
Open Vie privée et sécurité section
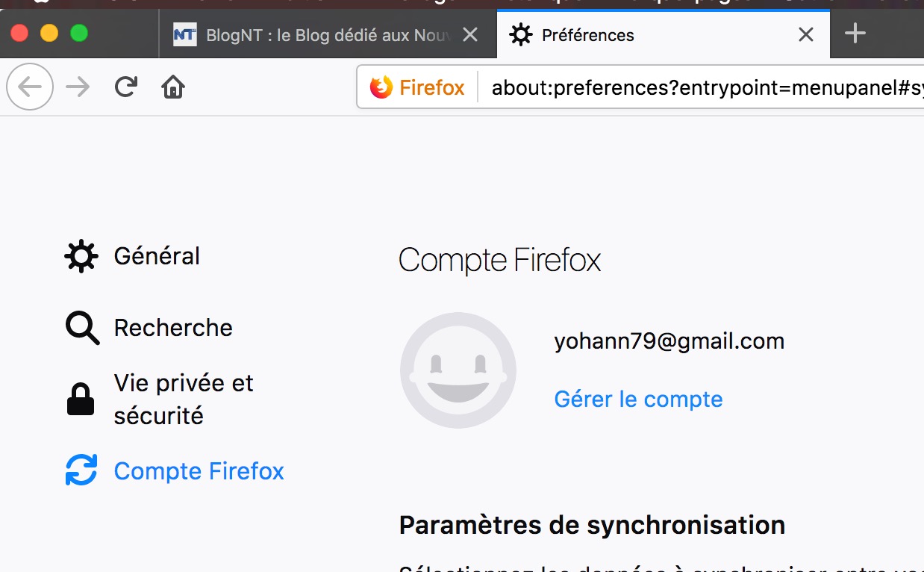(x=184, y=400)
